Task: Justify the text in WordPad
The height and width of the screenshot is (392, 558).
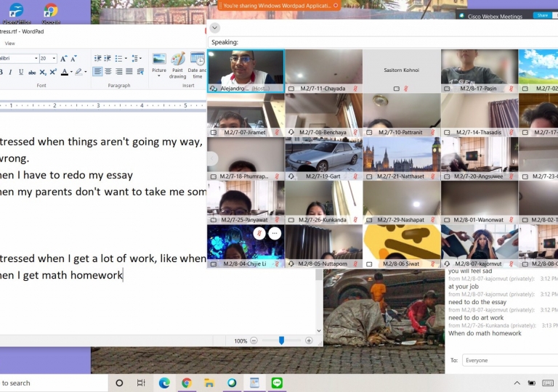Action: coord(129,71)
